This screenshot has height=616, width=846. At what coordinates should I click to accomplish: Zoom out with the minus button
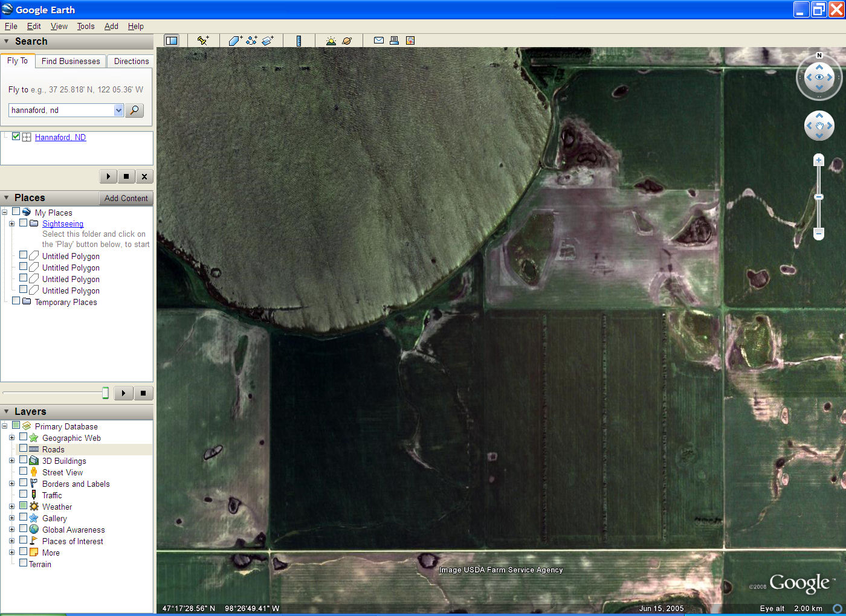819,233
